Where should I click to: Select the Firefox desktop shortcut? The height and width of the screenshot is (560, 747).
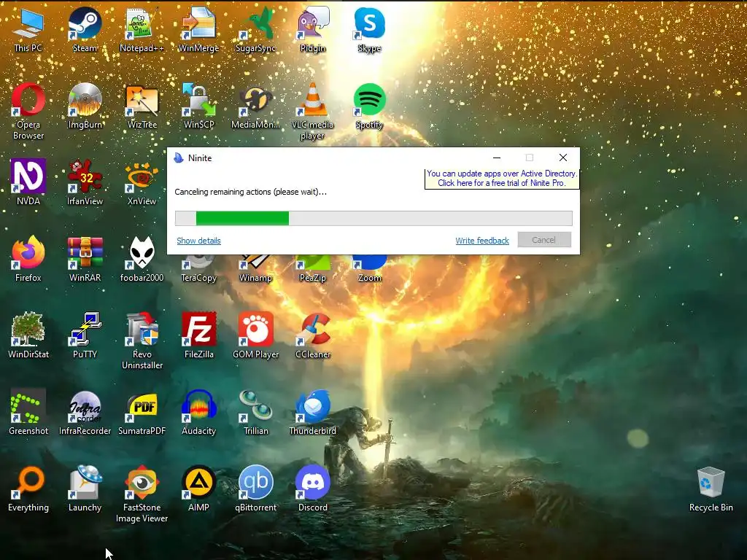[x=28, y=259]
